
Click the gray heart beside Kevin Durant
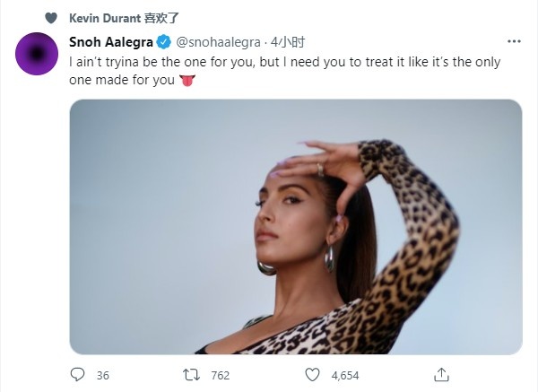[x=49, y=17]
